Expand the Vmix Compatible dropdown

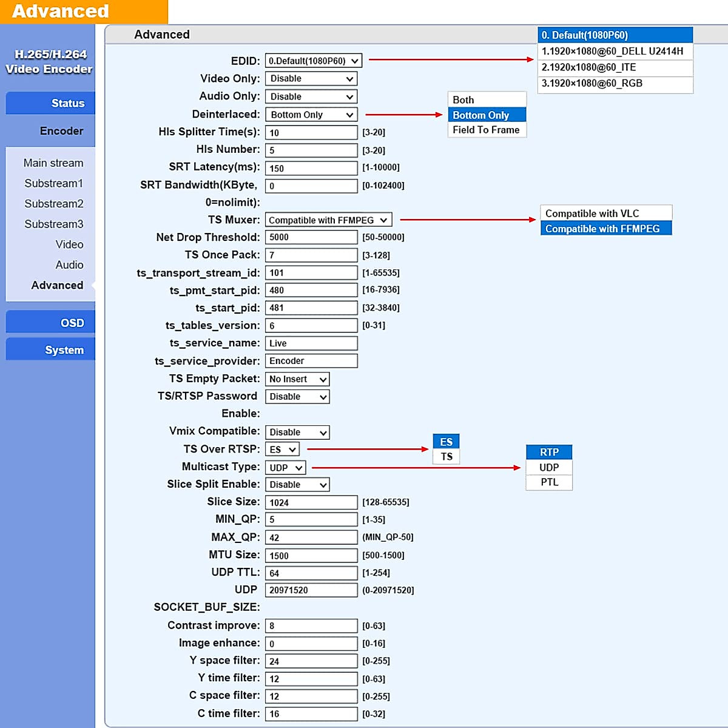[298, 433]
